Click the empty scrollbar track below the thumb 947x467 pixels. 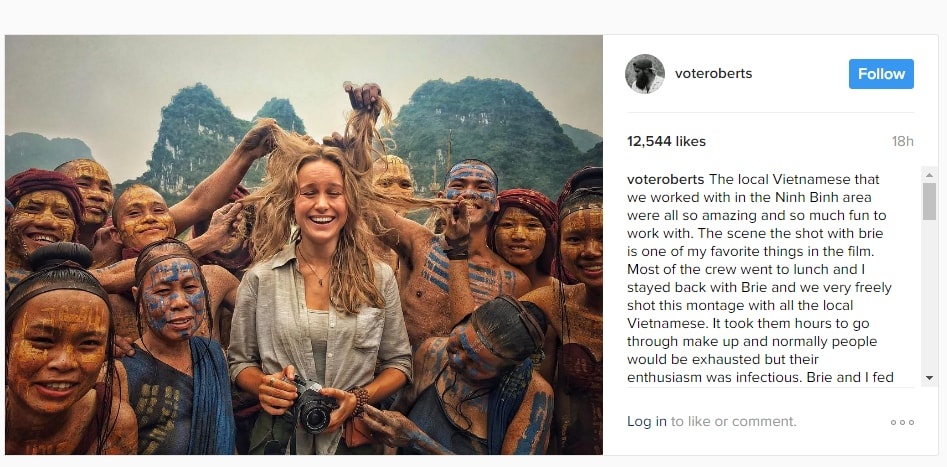coord(929,300)
